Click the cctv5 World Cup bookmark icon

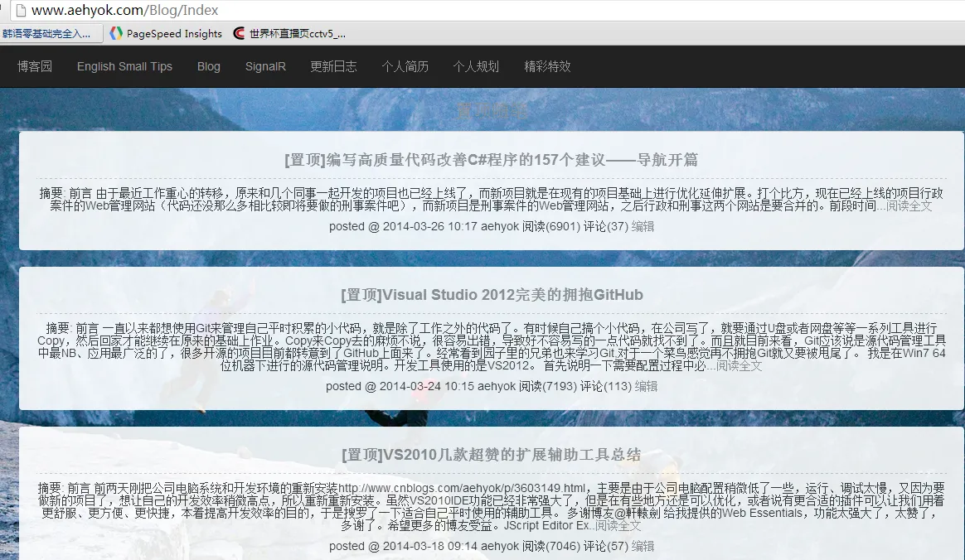pyautogui.click(x=240, y=34)
